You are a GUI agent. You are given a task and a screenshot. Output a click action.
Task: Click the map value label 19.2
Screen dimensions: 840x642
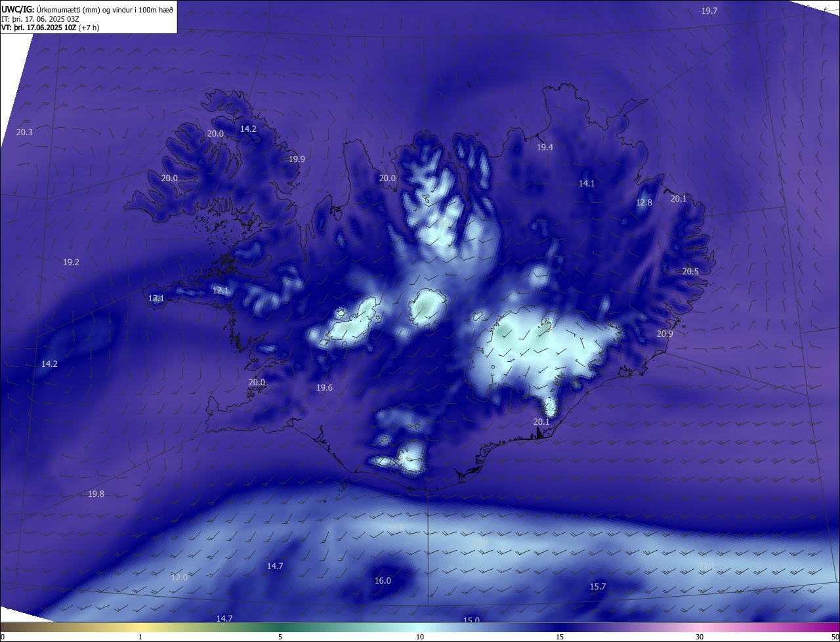click(71, 262)
